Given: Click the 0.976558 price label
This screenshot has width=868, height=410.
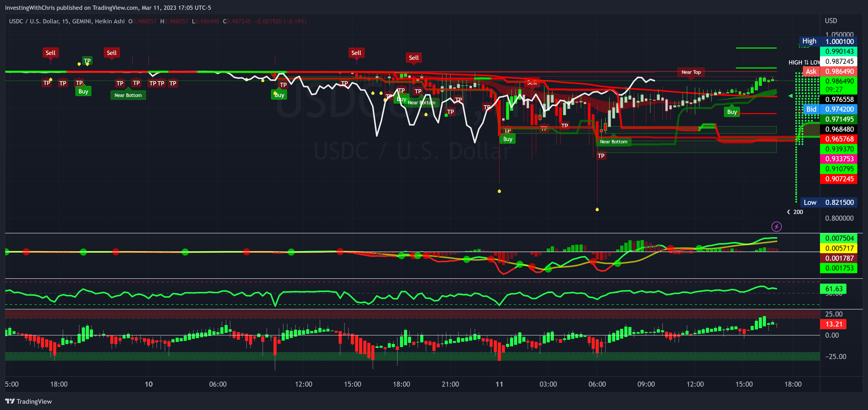Looking at the screenshot, I should 839,99.
